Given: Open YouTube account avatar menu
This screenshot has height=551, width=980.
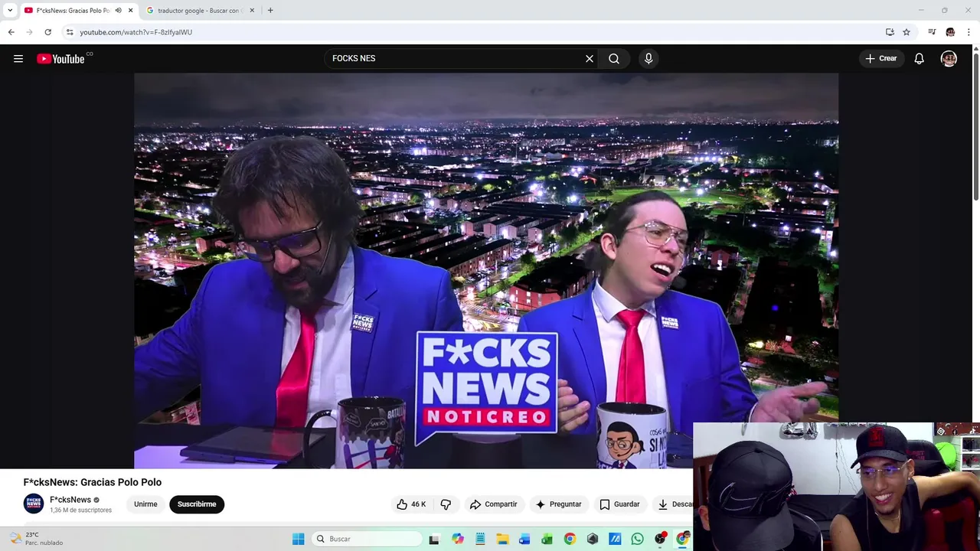Looking at the screenshot, I should [949, 58].
